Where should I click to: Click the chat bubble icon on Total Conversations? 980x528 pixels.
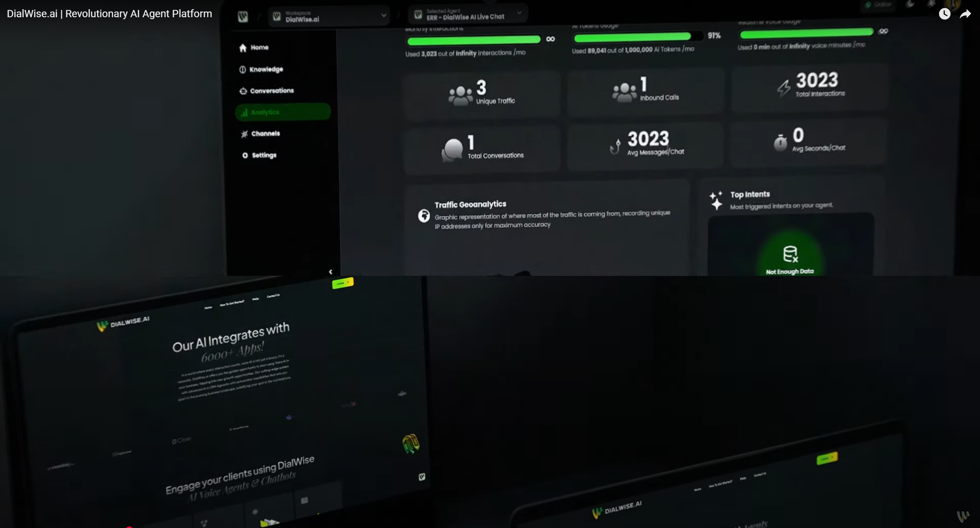[x=452, y=149]
